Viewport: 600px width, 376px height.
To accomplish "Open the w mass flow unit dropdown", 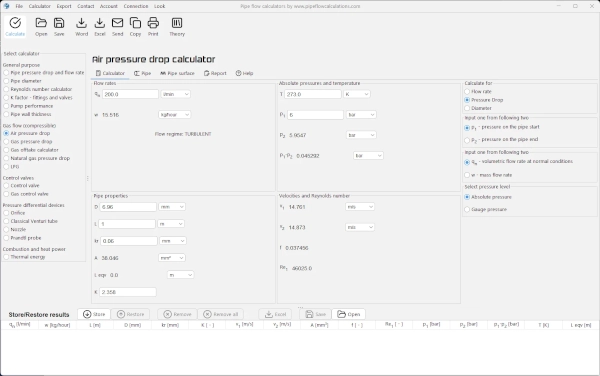I will tap(175, 115).
